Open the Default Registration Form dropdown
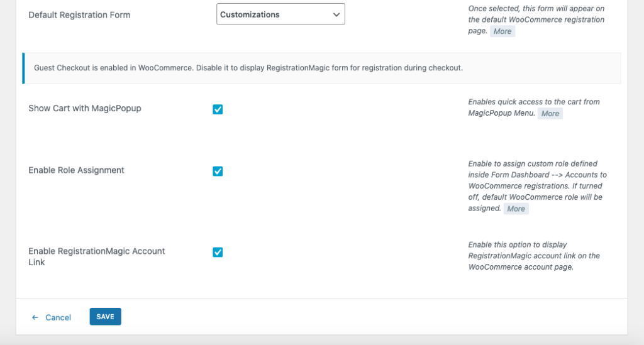Viewport: 644px width, 345px height. pos(280,14)
